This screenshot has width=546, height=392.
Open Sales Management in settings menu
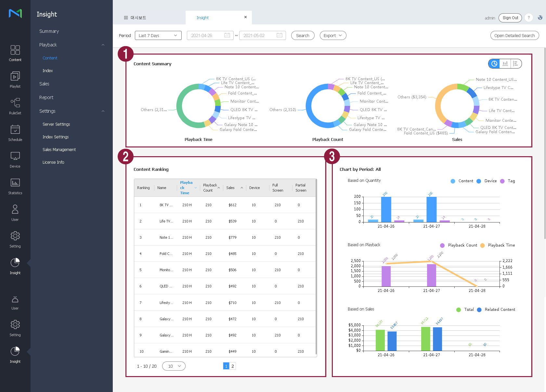[59, 150]
